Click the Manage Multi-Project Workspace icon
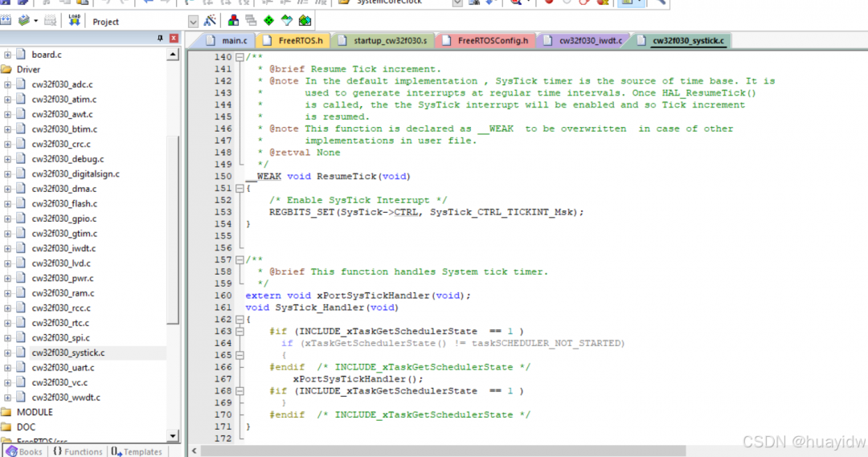 coord(251,21)
